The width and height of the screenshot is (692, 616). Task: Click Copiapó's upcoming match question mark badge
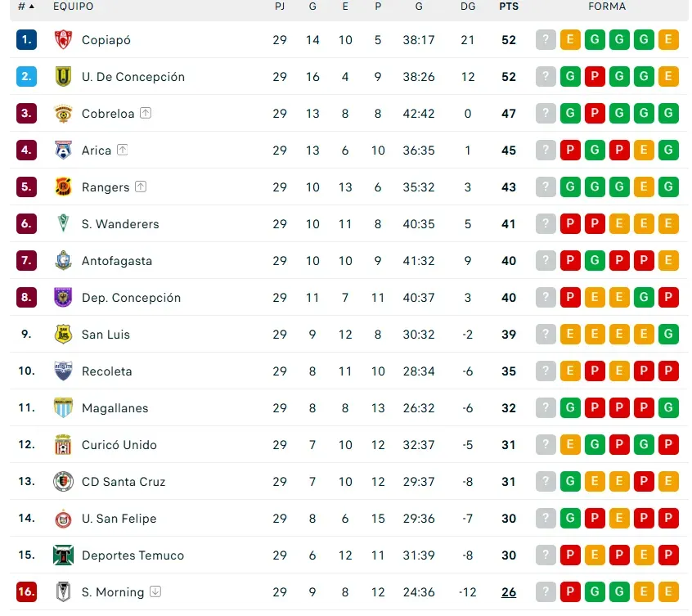pyautogui.click(x=546, y=40)
